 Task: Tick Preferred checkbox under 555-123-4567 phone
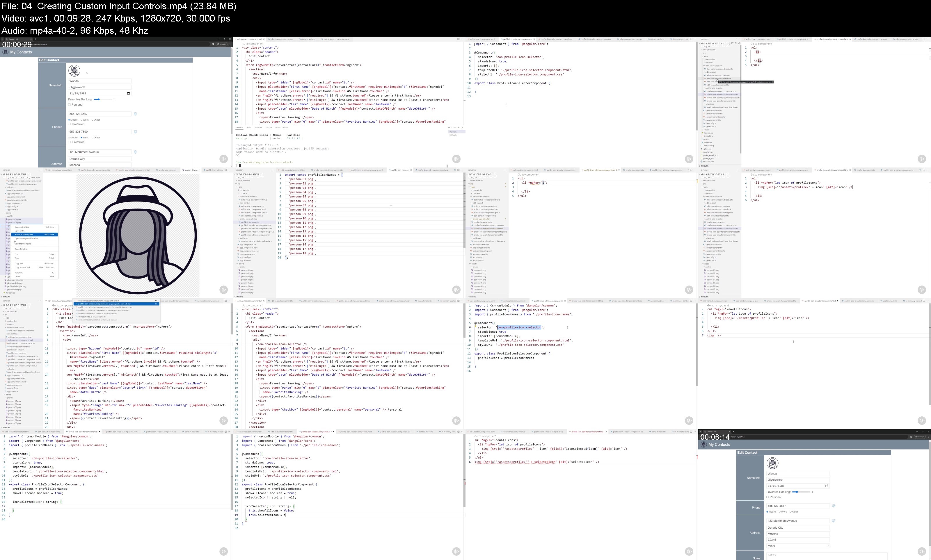[70, 124]
